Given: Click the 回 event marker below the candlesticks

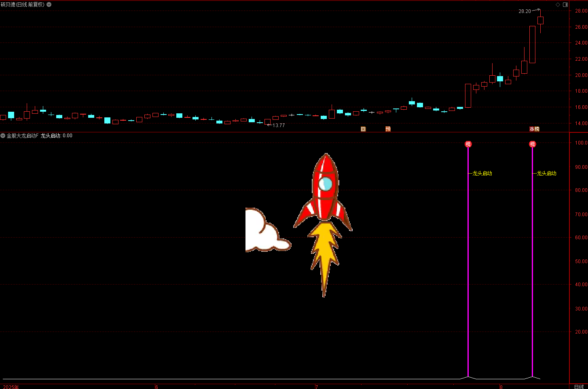Looking at the screenshot, I should pos(363,129).
